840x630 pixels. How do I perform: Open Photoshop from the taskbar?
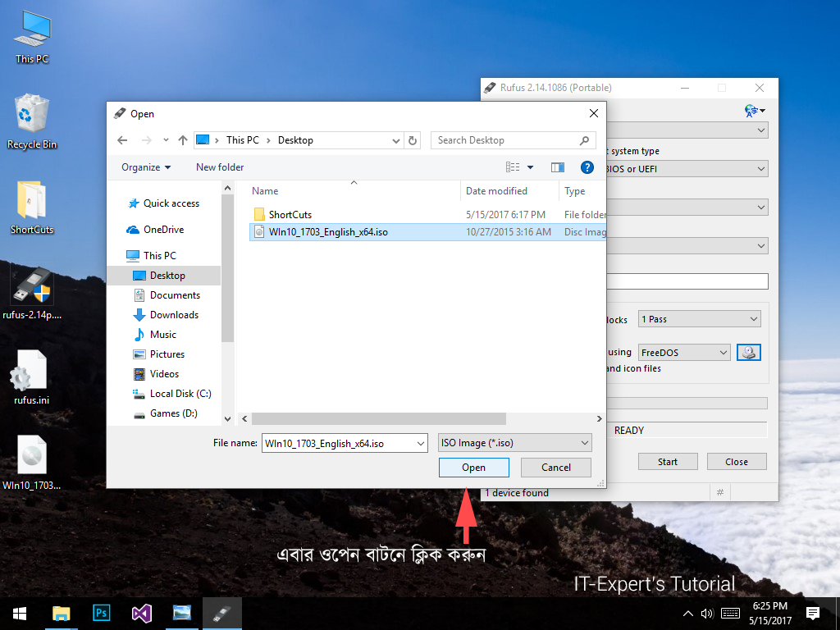point(103,613)
